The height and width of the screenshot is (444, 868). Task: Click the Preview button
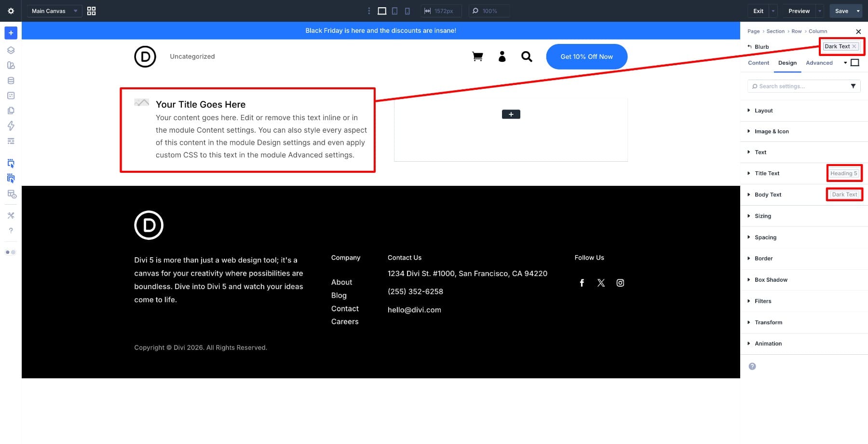coord(799,11)
